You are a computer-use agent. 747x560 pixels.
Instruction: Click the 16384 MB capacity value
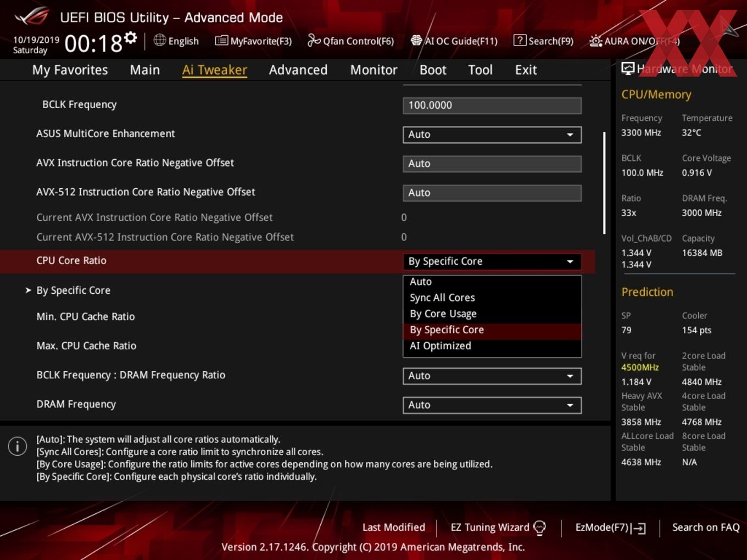pos(702,253)
